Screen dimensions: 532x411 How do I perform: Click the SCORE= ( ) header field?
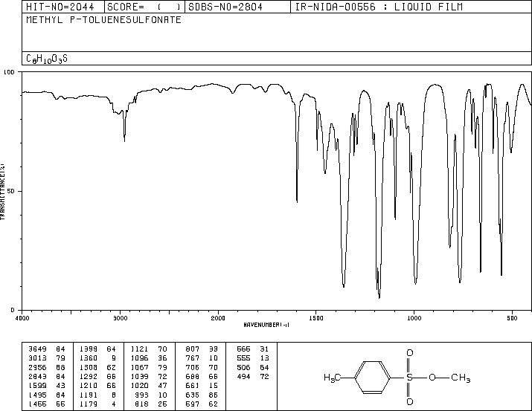(x=144, y=7)
